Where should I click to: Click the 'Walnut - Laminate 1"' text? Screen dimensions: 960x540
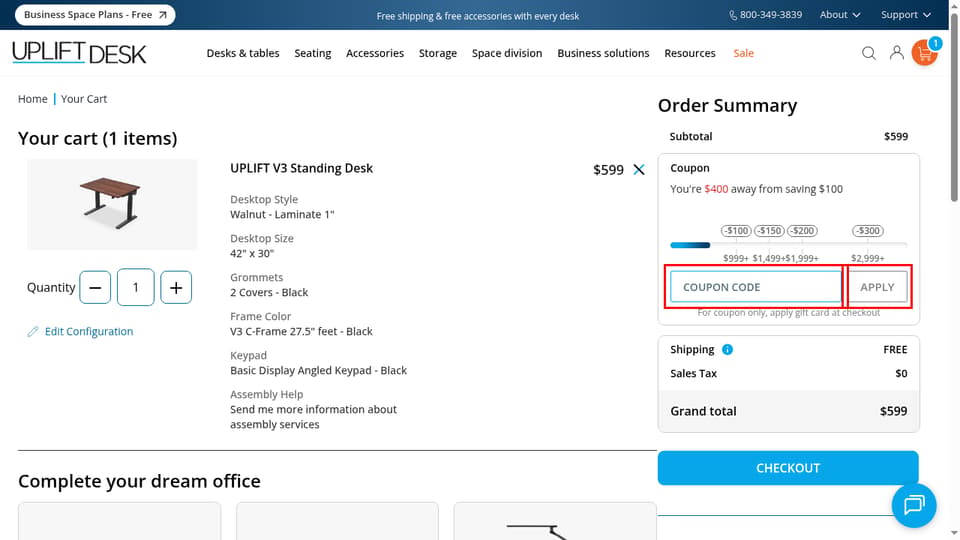pyautogui.click(x=282, y=214)
